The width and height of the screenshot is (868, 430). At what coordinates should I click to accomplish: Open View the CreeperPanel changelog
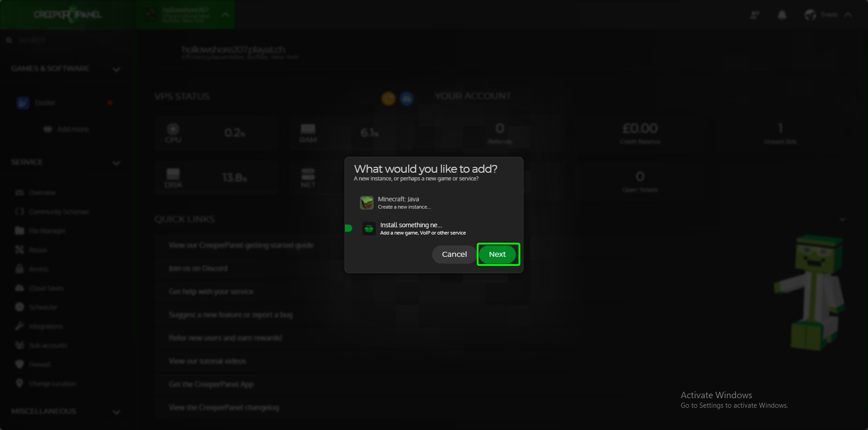click(224, 408)
